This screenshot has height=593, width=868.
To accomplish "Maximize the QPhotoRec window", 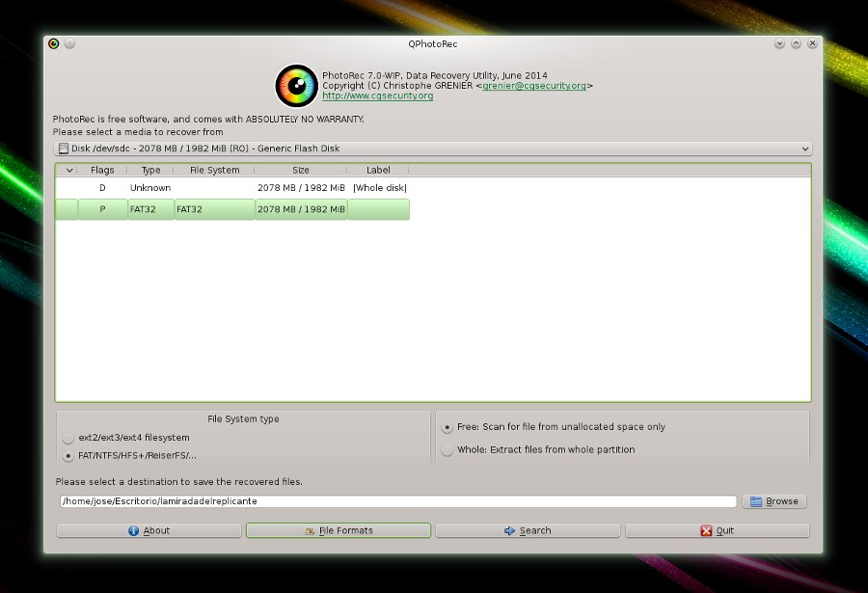I will (796, 43).
